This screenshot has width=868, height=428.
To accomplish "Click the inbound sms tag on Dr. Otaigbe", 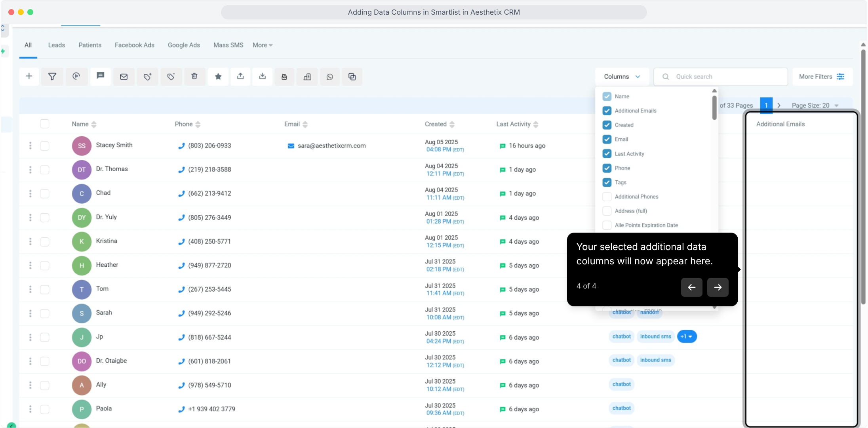I will (x=656, y=360).
